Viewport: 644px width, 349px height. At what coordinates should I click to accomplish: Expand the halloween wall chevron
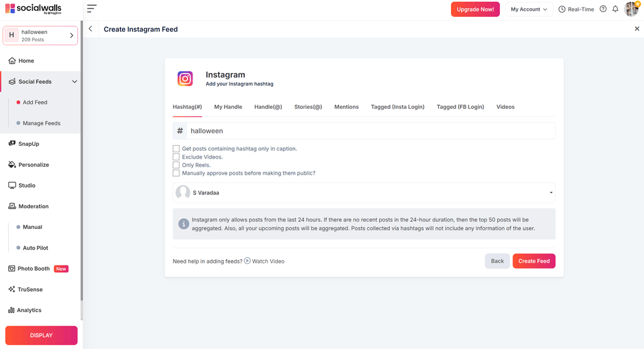[x=72, y=35]
